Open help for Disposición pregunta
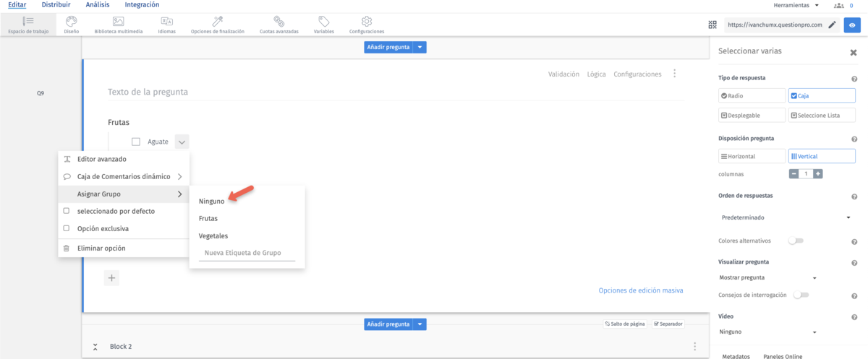The width and height of the screenshot is (868, 359). 854,139
